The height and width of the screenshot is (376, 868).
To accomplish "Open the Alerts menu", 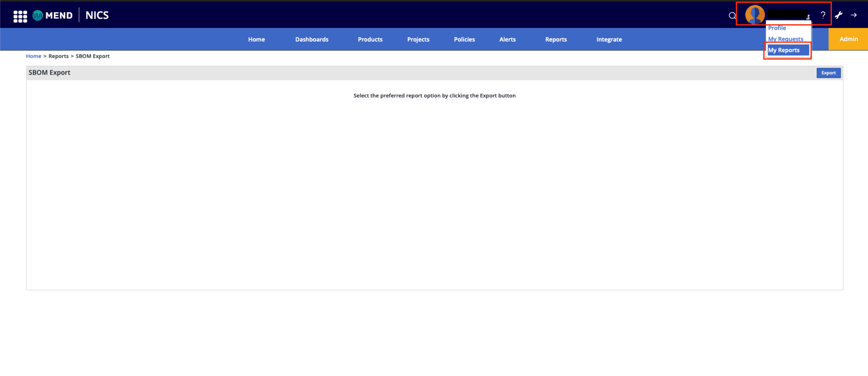I will [x=507, y=39].
